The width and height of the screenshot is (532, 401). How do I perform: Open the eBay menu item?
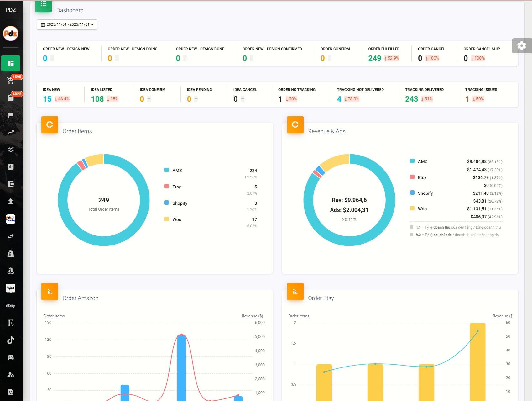11,305
